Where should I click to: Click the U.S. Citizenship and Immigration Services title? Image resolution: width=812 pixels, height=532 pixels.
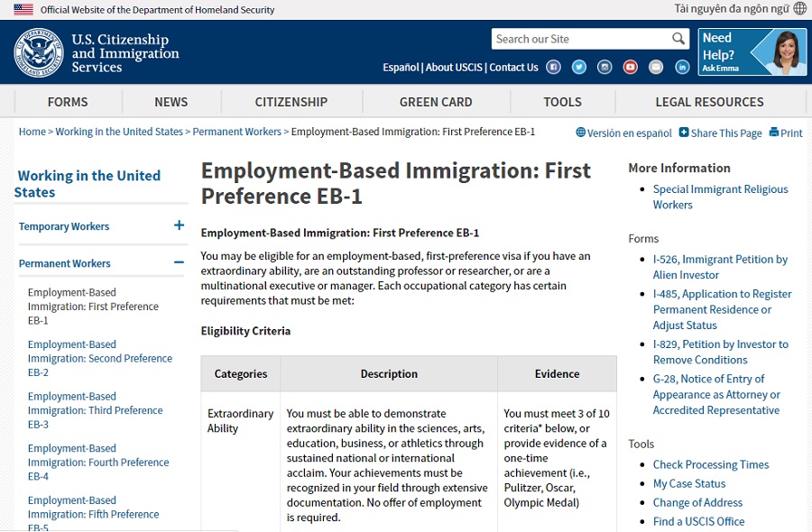pyautogui.click(x=125, y=53)
